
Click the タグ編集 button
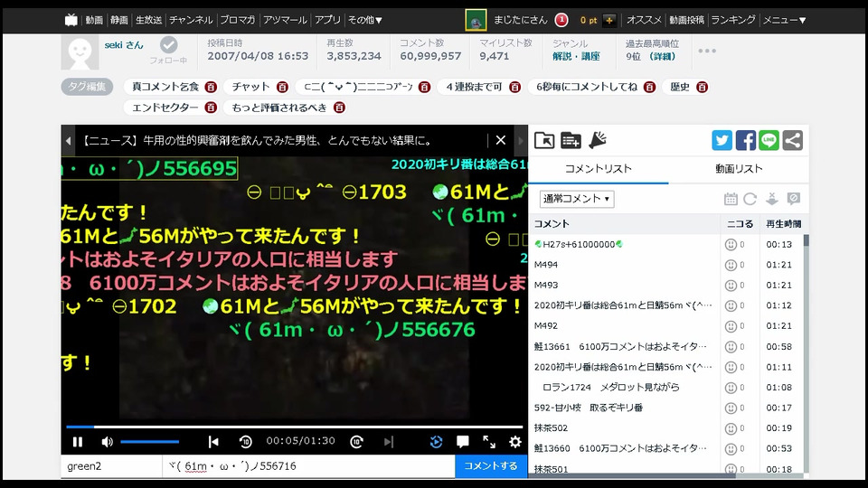[x=87, y=87]
